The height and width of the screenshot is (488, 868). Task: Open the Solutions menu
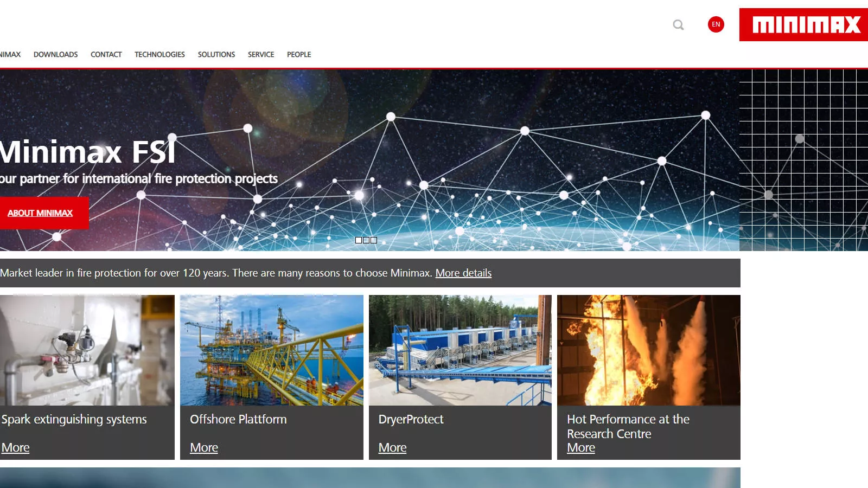[216, 54]
